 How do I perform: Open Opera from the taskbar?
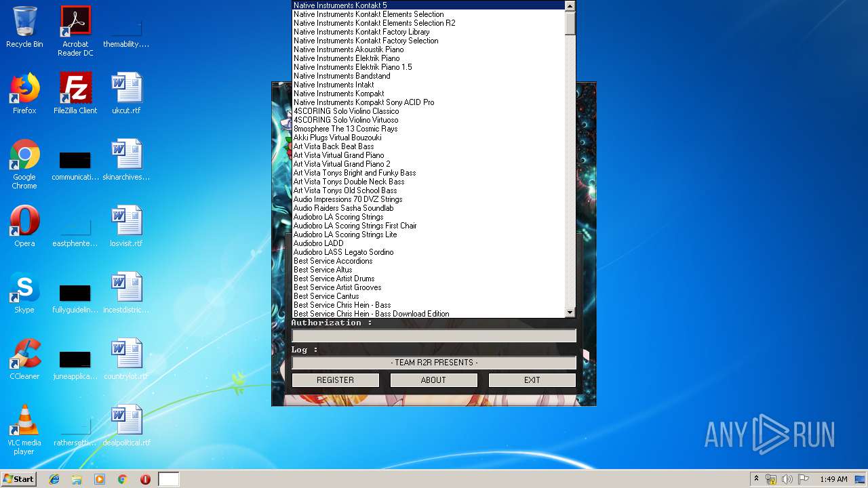click(145, 479)
